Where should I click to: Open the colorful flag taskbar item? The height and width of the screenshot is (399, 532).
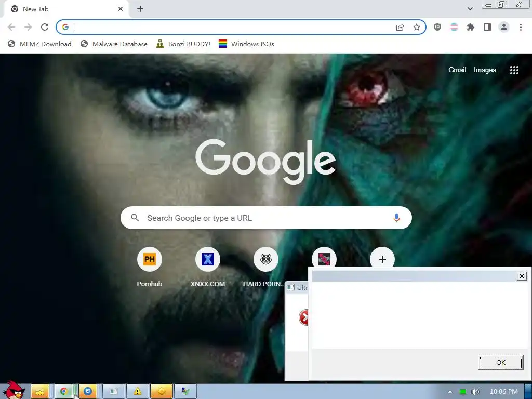(185, 392)
